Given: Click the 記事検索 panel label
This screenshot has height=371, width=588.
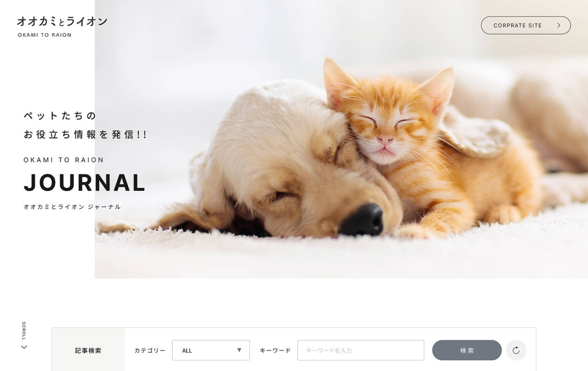Looking at the screenshot, I should click(x=88, y=350).
